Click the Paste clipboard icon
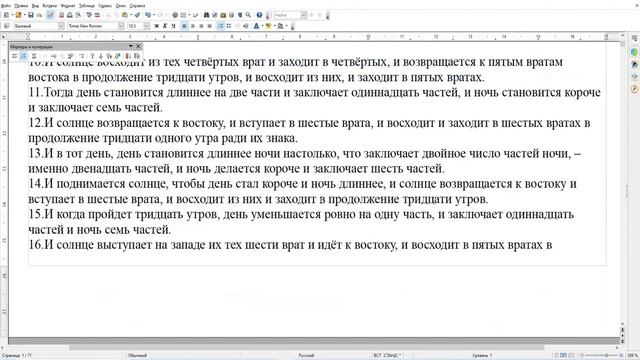Viewport: 640px width, 360px height. [x=124, y=15]
